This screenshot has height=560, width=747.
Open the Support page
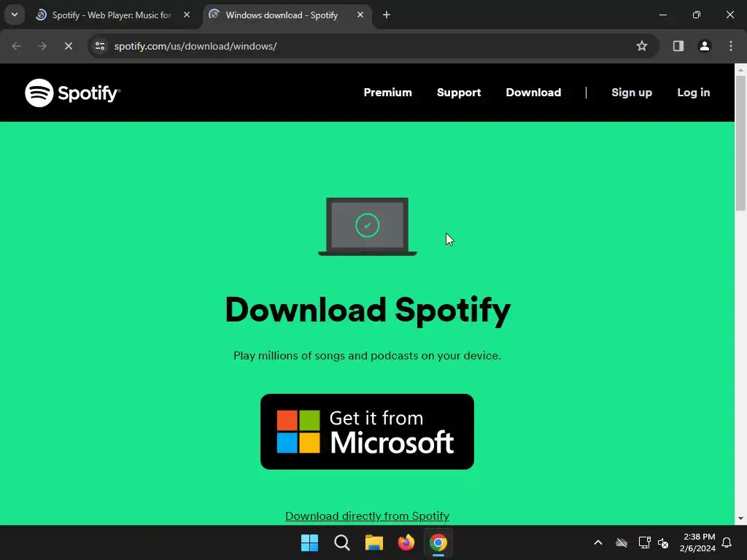459,93
